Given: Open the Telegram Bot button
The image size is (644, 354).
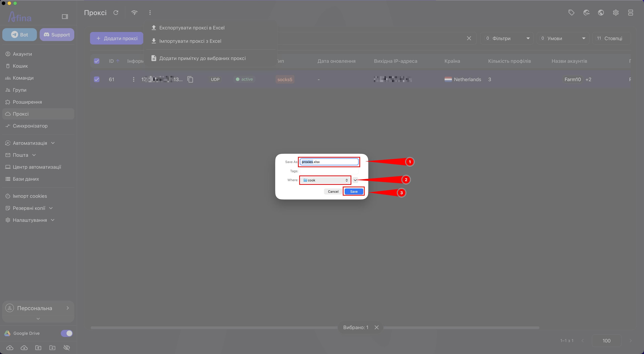Looking at the screenshot, I should pyautogui.click(x=19, y=35).
